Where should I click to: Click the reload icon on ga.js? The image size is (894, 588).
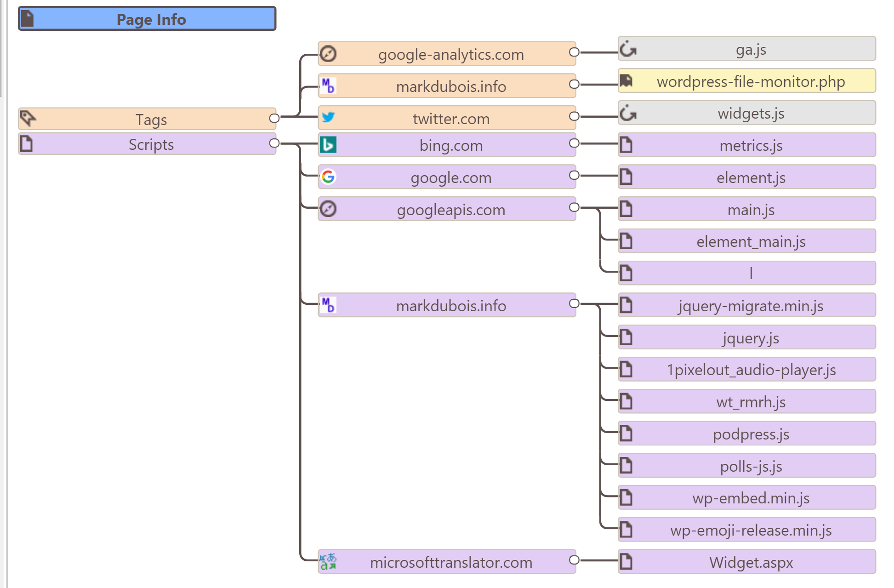click(628, 49)
